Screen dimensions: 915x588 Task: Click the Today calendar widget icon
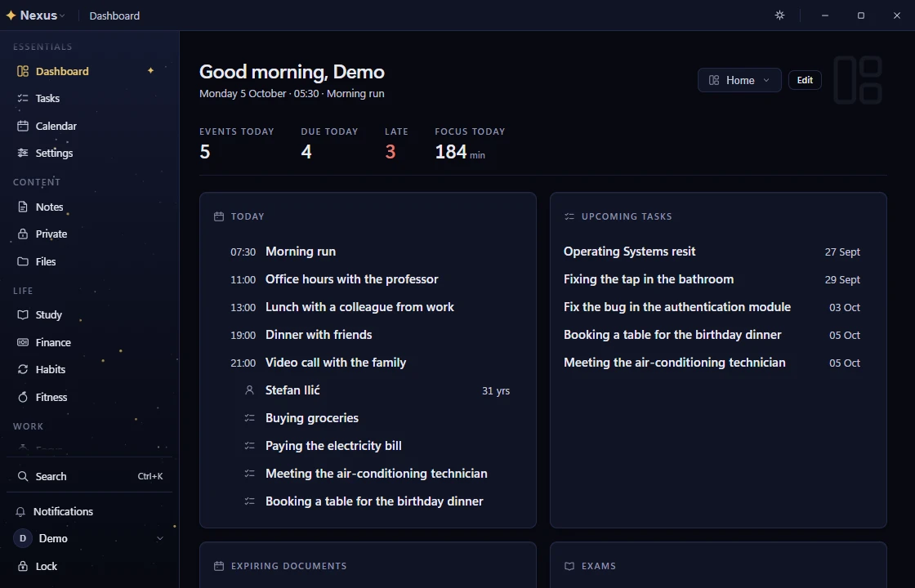(219, 216)
